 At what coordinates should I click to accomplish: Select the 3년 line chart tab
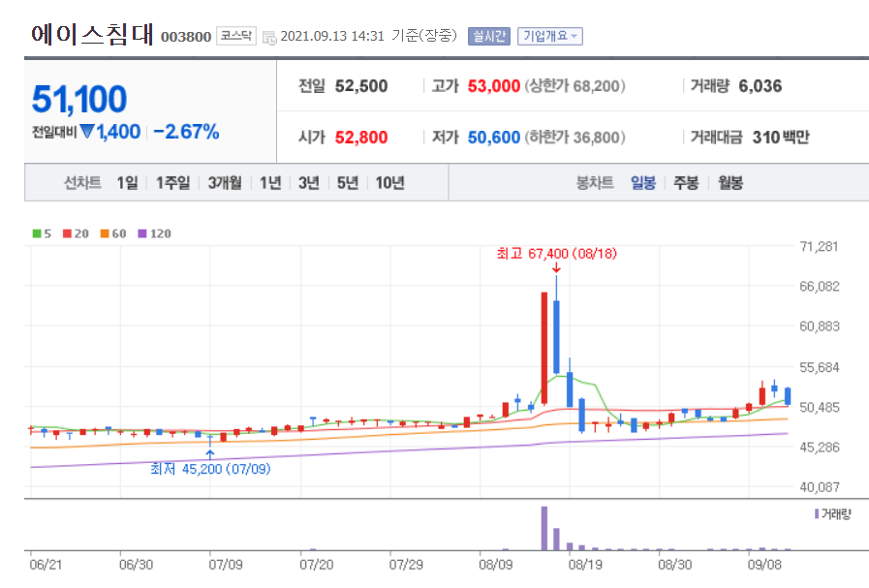pos(309,183)
